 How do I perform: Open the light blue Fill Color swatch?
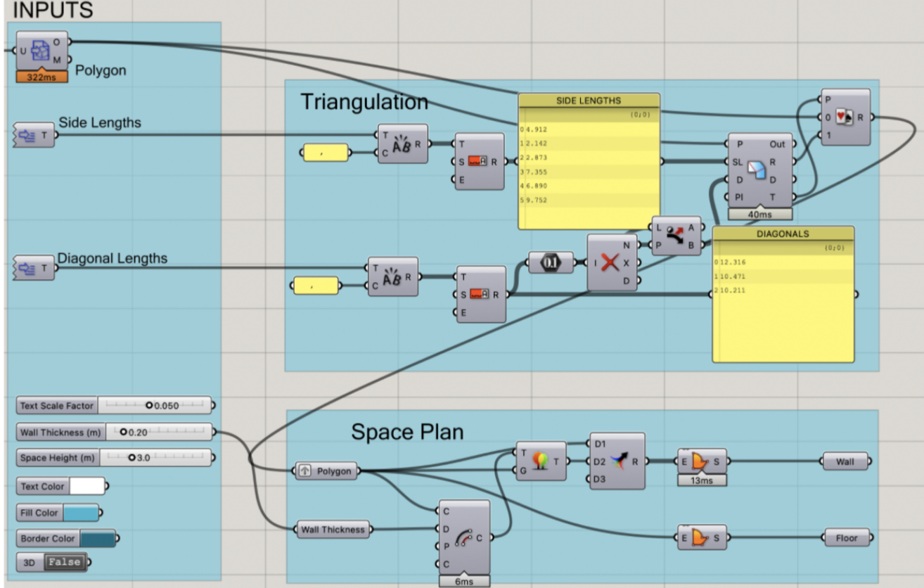click(81, 513)
